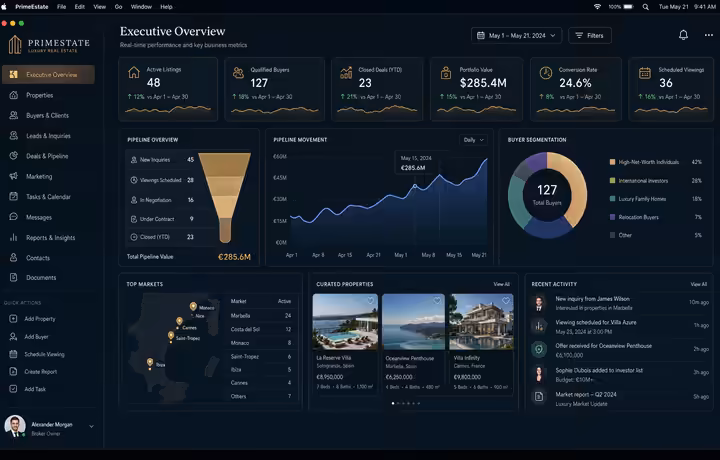Click the Add Property quick action icon
Viewport: 720px width, 460px height.
pyautogui.click(x=13, y=319)
